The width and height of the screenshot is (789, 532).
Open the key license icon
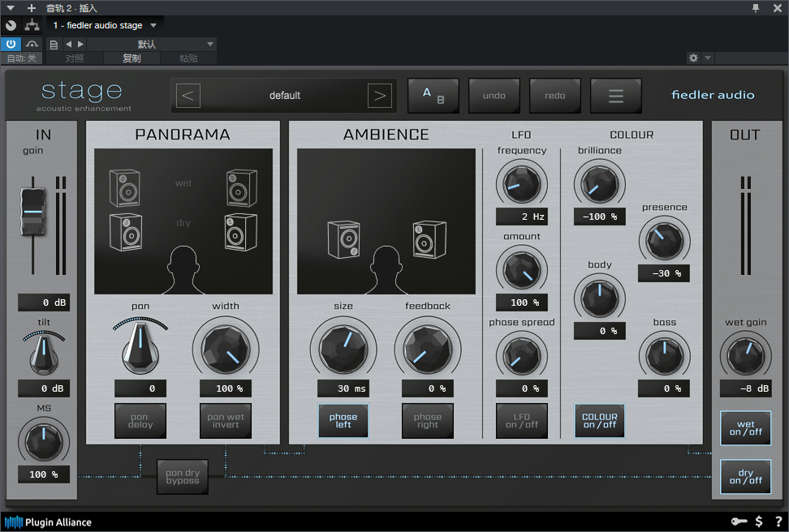739,521
